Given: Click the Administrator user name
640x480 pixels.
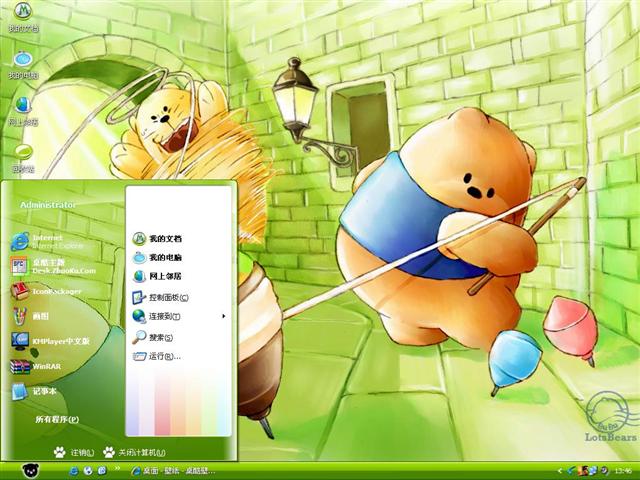Looking at the screenshot, I should pos(48,205).
